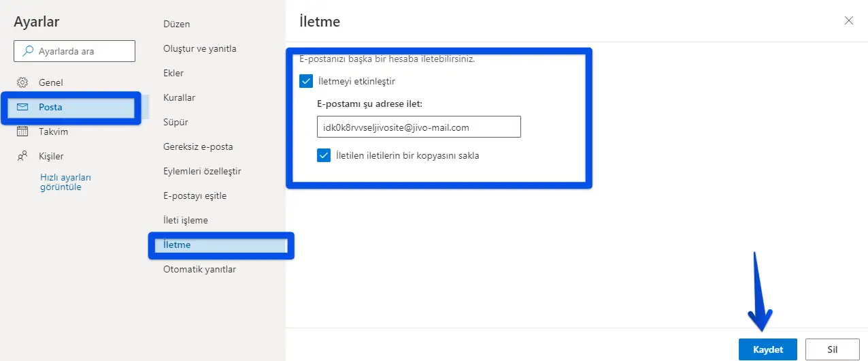Open the Düzen settings section

[176, 24]
